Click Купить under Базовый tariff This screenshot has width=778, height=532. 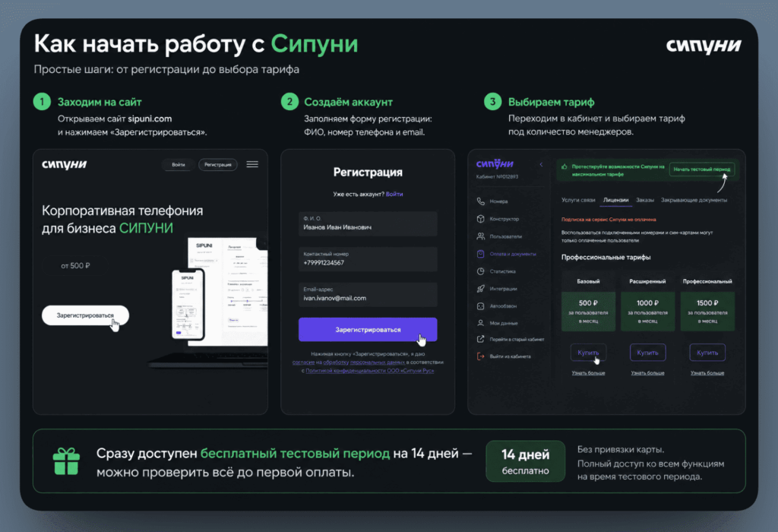[588, 353]
